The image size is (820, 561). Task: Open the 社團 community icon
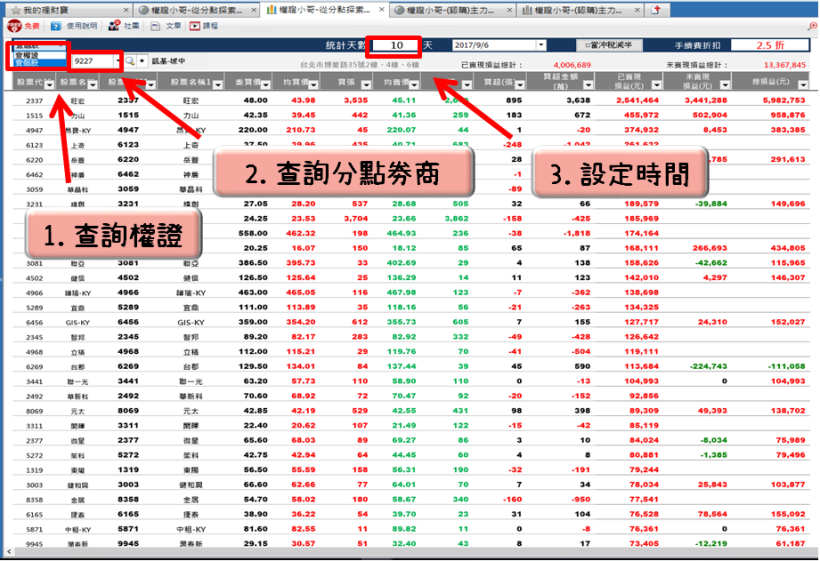(x=114, y=26)
